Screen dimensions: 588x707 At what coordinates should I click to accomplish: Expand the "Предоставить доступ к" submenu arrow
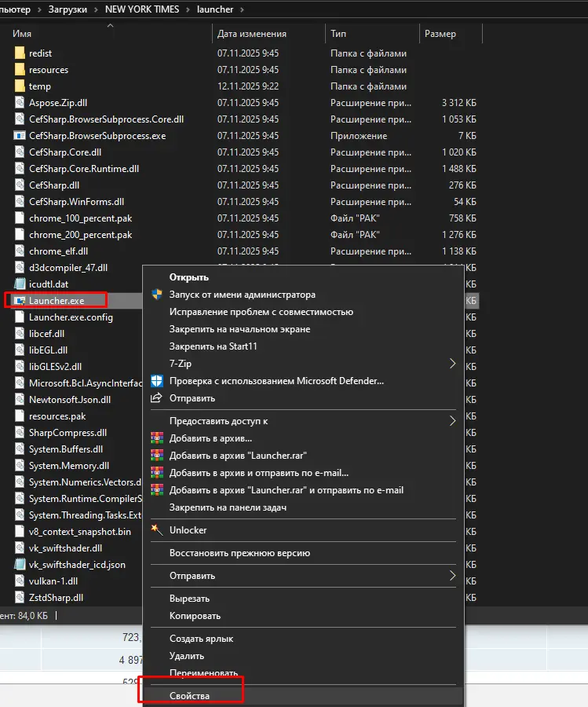452,421
